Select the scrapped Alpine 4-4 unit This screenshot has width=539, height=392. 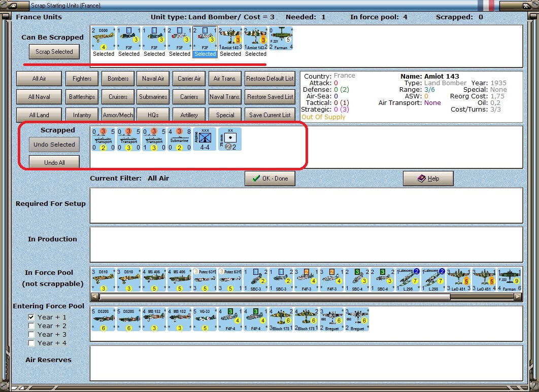click(205, 139)
